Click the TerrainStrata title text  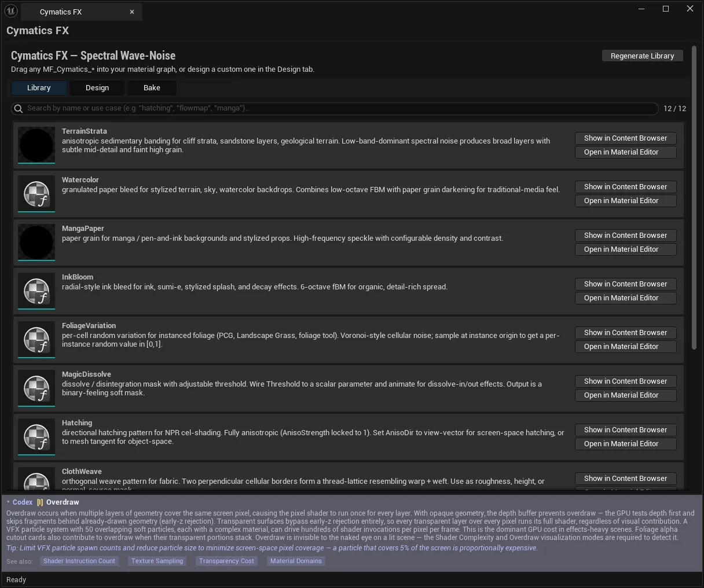(85, 131)
